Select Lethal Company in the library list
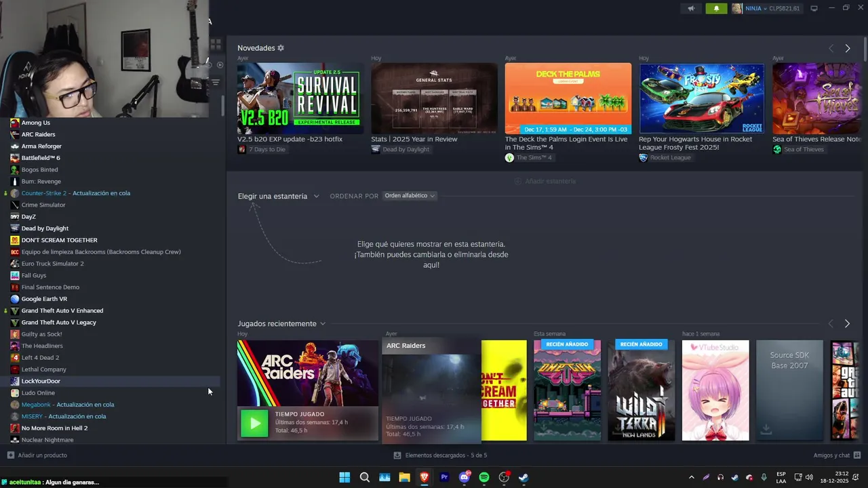The image size is (868, 488). (43, 369)
